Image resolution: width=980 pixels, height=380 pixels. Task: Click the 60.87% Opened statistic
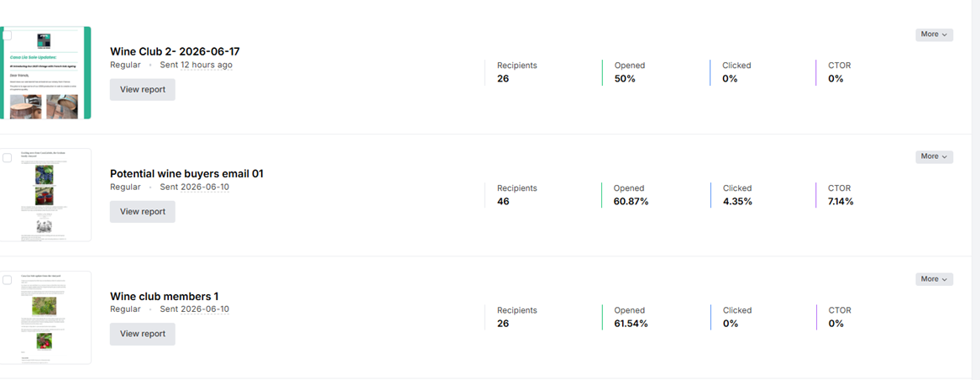coord(631,201)
